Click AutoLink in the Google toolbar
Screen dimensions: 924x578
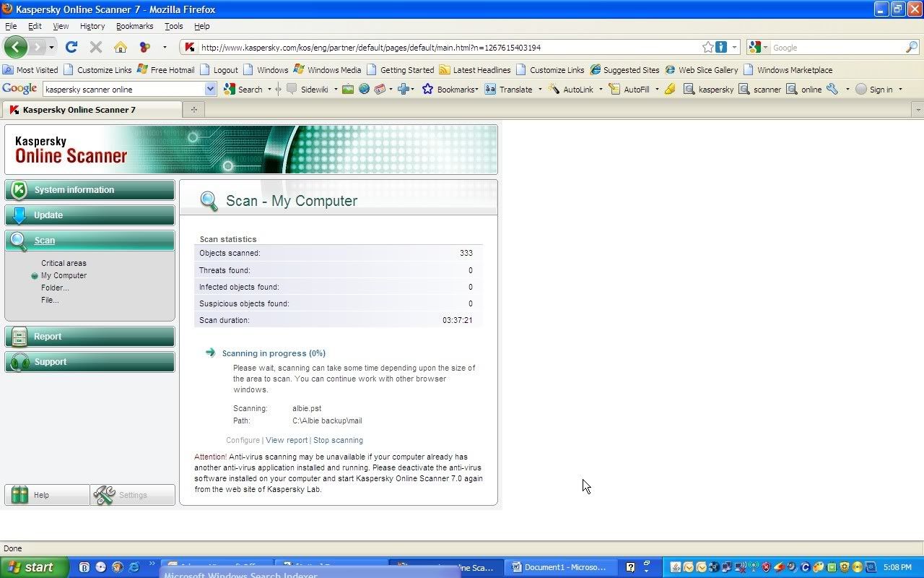(x=570, y=90)
